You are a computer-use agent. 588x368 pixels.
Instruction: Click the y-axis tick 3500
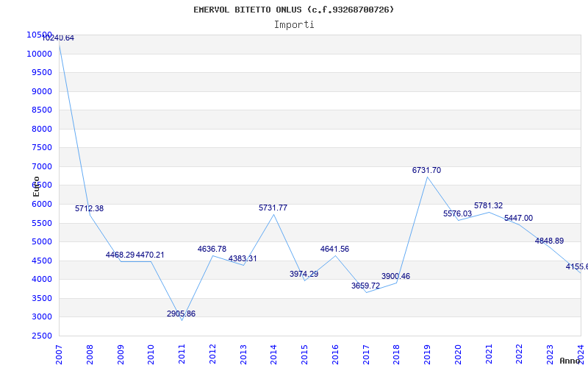click(x=41, y=298)
